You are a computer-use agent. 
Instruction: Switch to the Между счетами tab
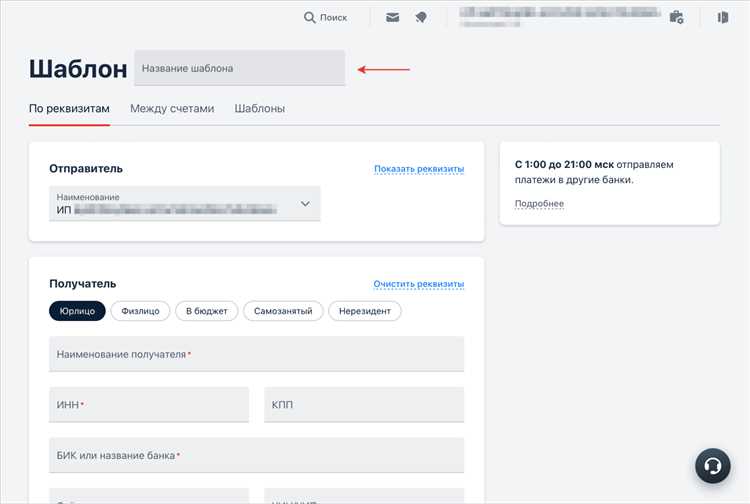(x=172, y=108)
